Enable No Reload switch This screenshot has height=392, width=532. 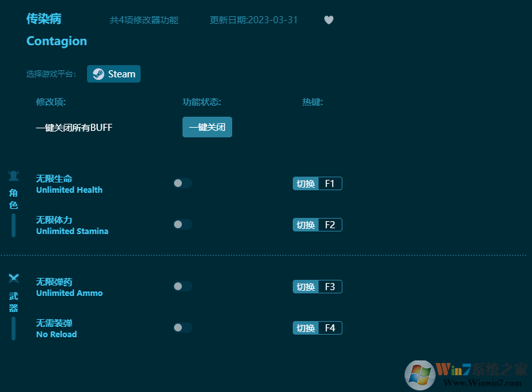[x=182, y=328]
